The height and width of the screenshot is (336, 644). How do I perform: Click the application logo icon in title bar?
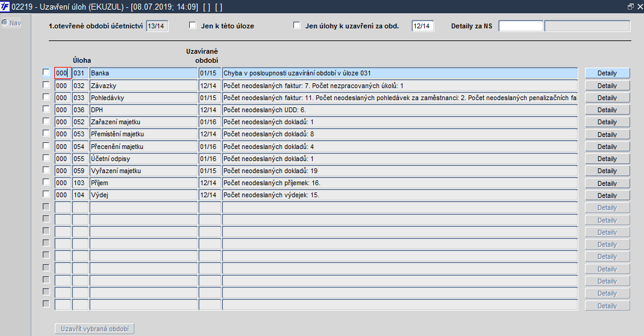(5, 7)
